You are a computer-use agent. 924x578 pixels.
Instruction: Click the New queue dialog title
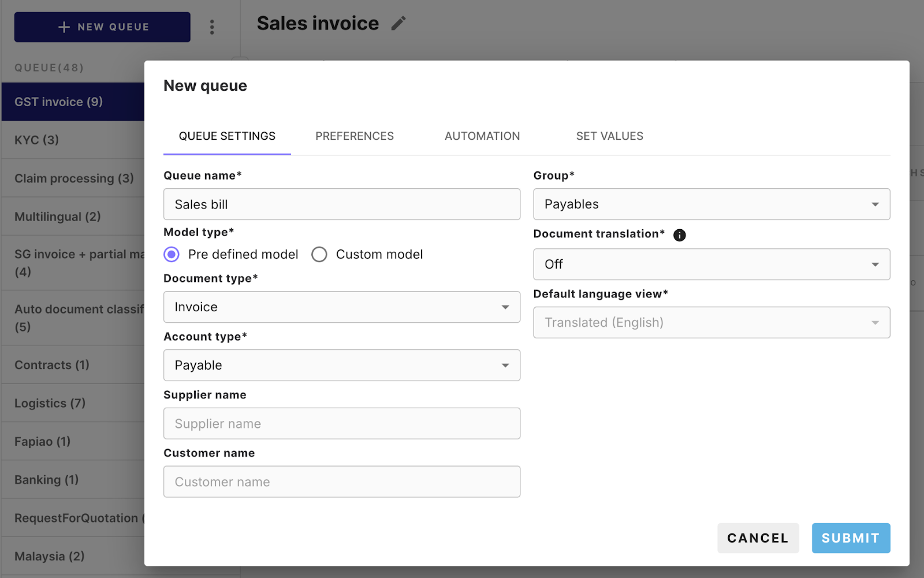(206, 86)
